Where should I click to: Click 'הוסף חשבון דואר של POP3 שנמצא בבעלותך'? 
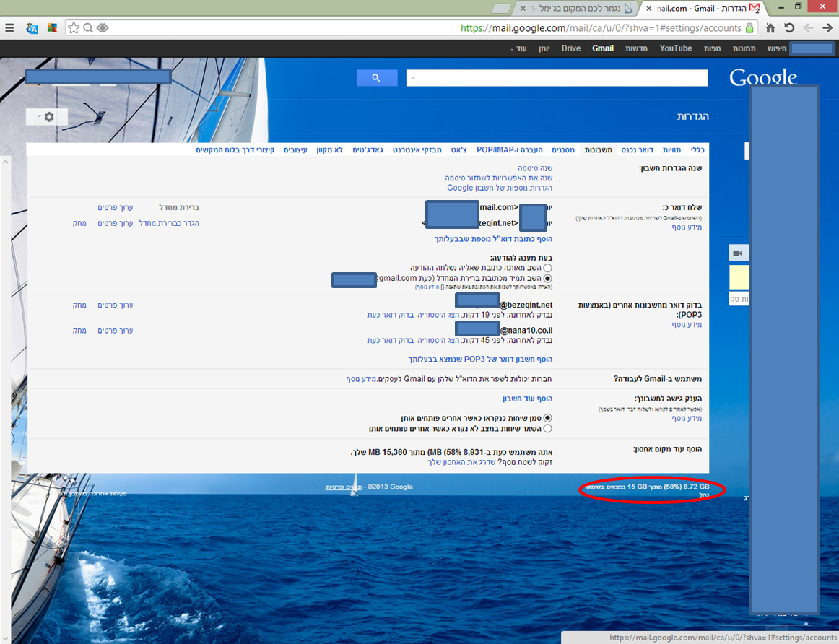480,359
